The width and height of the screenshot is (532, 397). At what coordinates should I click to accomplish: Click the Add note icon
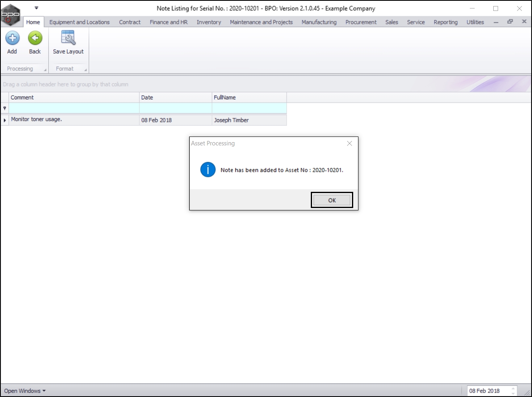(x=12, y=38)
